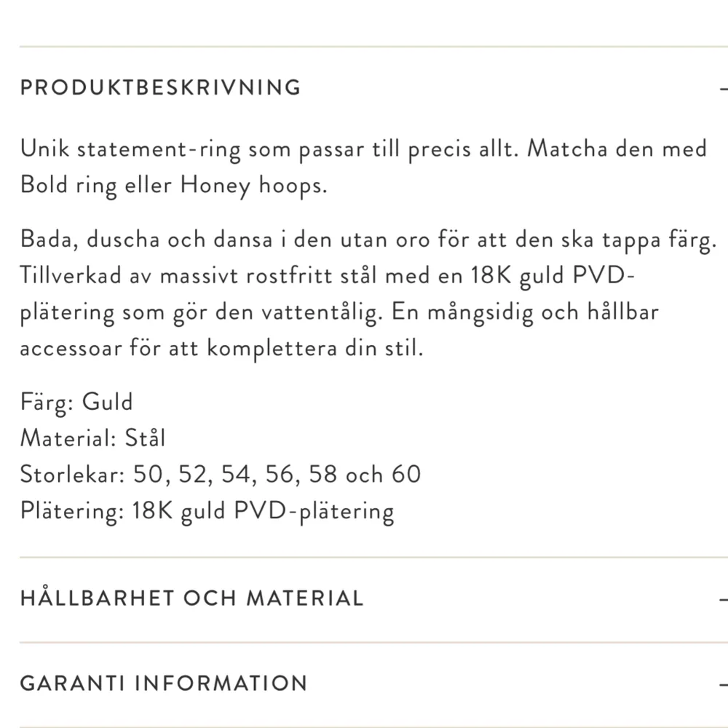Select the Storlekar specification row
This screenshot has height=728, width=728.
[218, 474]
